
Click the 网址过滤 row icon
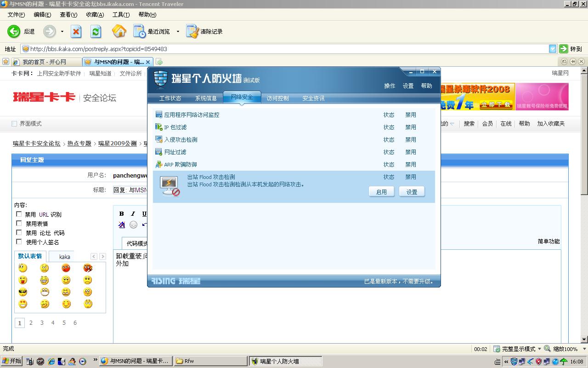159,152
